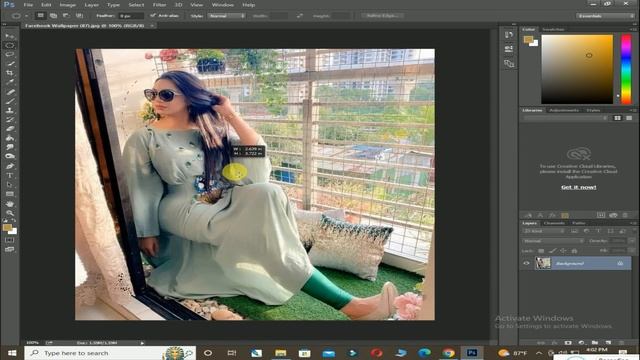Image resolution: width=640 pixels, height=360 pixels.
Task: Open the layer Kind filter dropdown
Action: 544,231
